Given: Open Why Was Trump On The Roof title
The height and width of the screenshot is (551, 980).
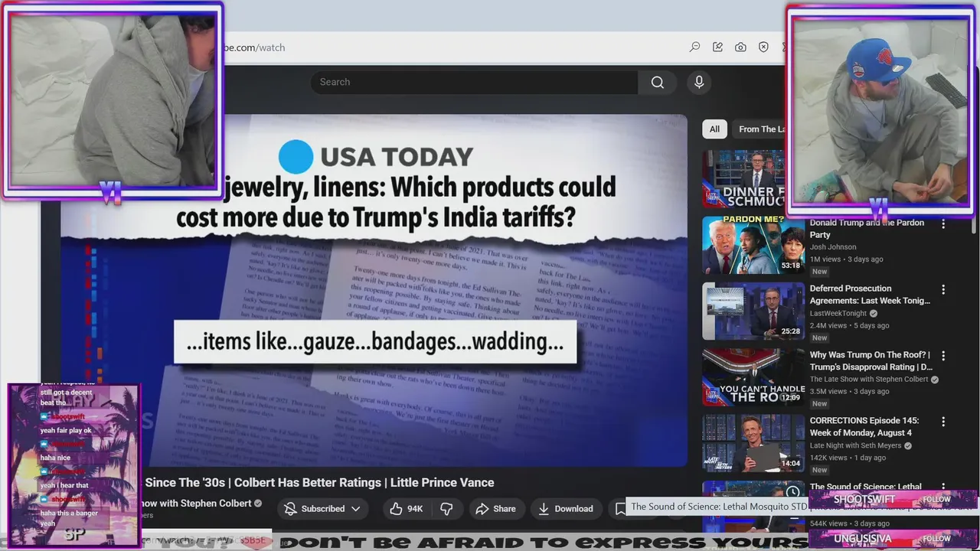Looking at the screenshot, I should (x=871, y=361).
